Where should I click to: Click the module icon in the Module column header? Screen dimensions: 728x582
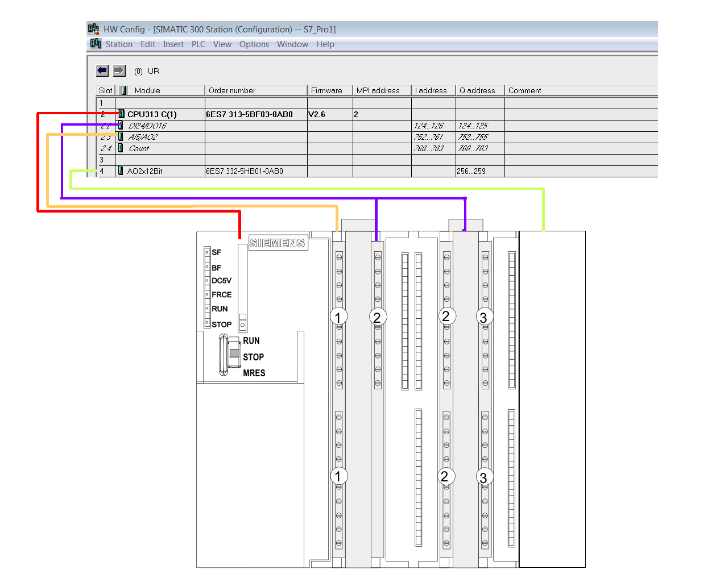(x=123, y=90)
